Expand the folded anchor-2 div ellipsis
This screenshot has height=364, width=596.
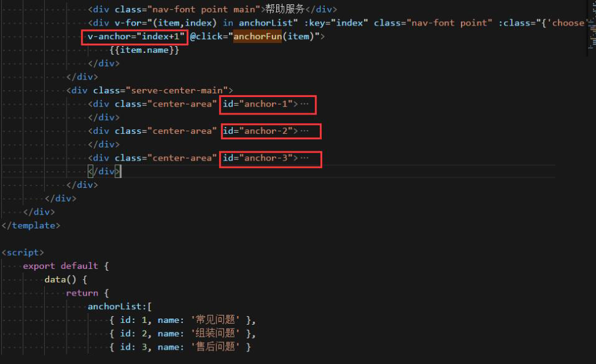coord(304,131)
